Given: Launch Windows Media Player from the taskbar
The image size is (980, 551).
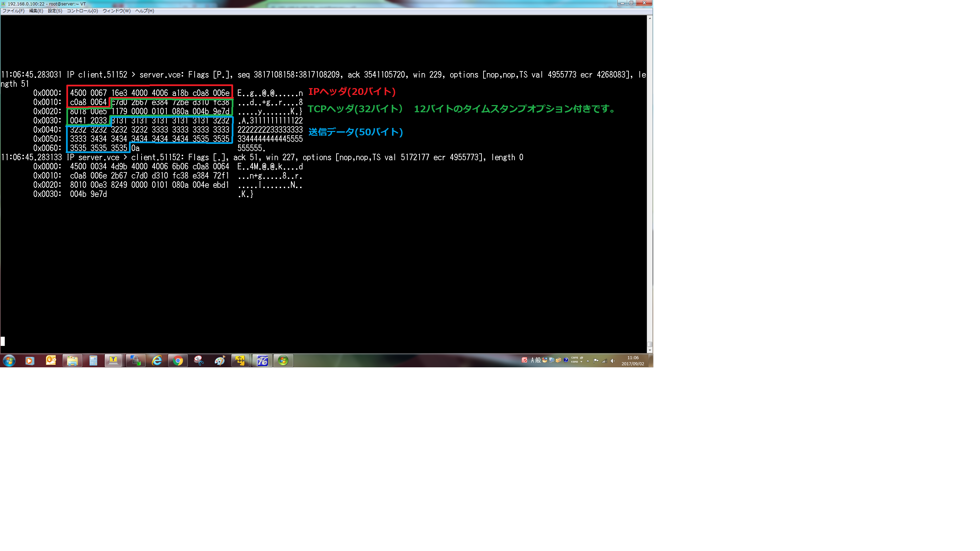Looking at the screenshot, I should pyautogui.click(x=30, y=361).
